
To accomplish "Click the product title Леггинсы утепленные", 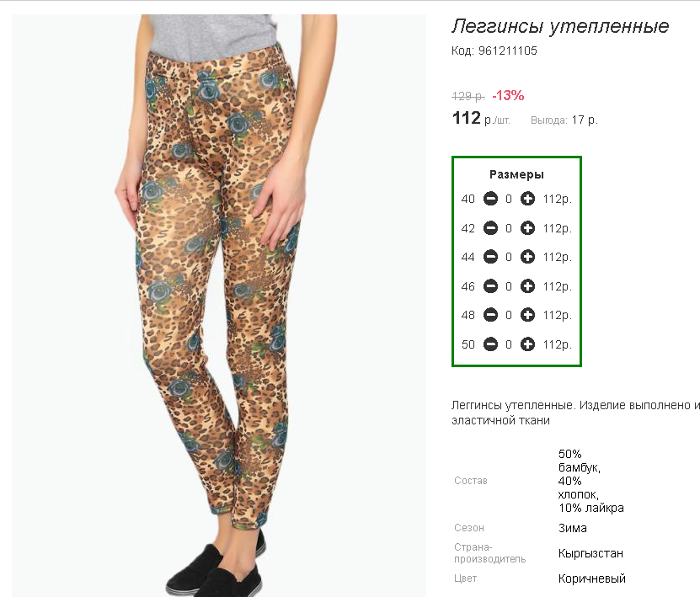I will pyautogui.click(x=560, y=26).
